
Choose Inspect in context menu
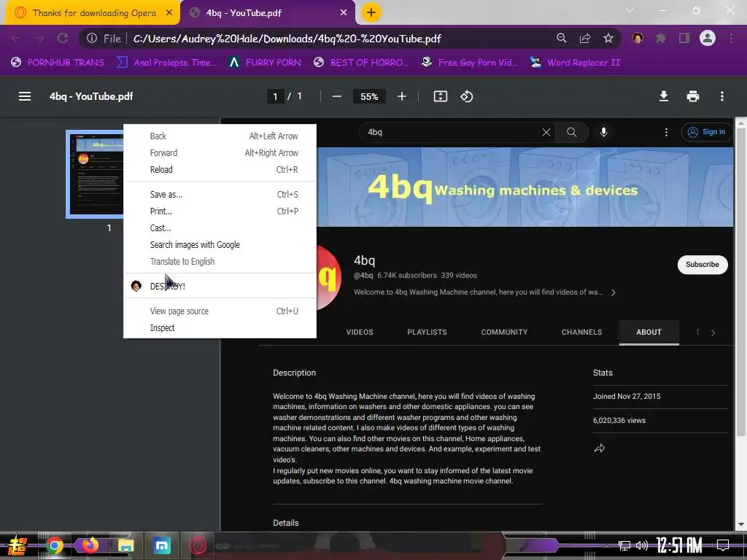(220, 327)
